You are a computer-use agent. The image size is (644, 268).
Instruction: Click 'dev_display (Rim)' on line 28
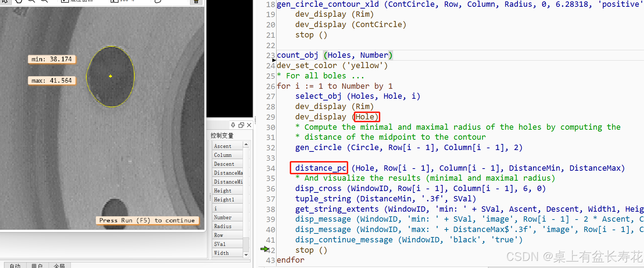tap(334, 107)
